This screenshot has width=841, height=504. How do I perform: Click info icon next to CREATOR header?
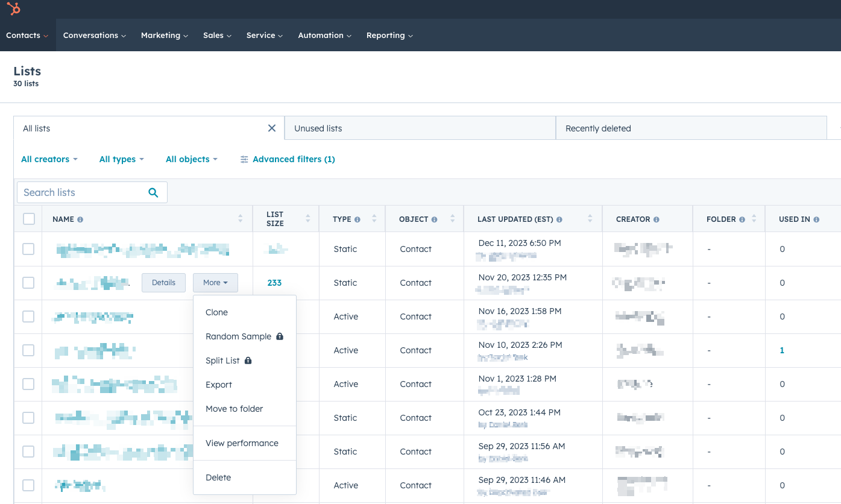(656, 219)
